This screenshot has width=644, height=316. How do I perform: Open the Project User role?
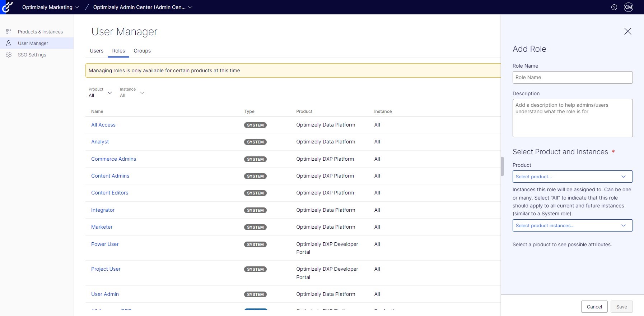tap(106, 269)
